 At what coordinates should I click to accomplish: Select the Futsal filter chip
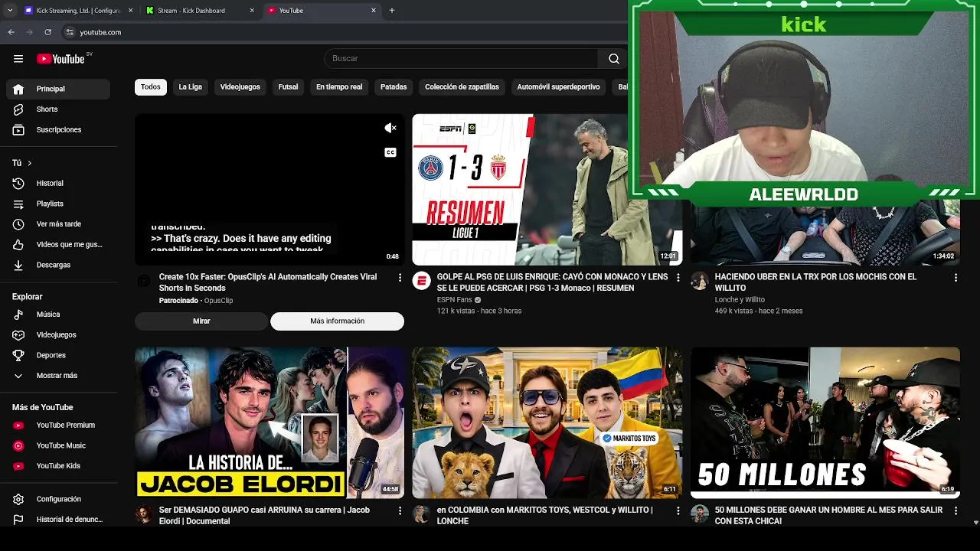pos(288,87)
